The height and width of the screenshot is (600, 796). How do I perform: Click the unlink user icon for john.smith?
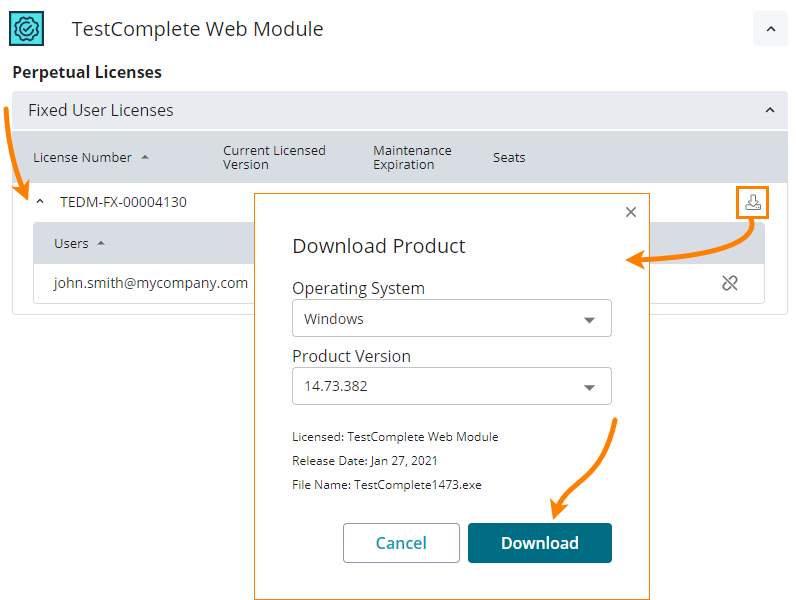click(730, 283)
